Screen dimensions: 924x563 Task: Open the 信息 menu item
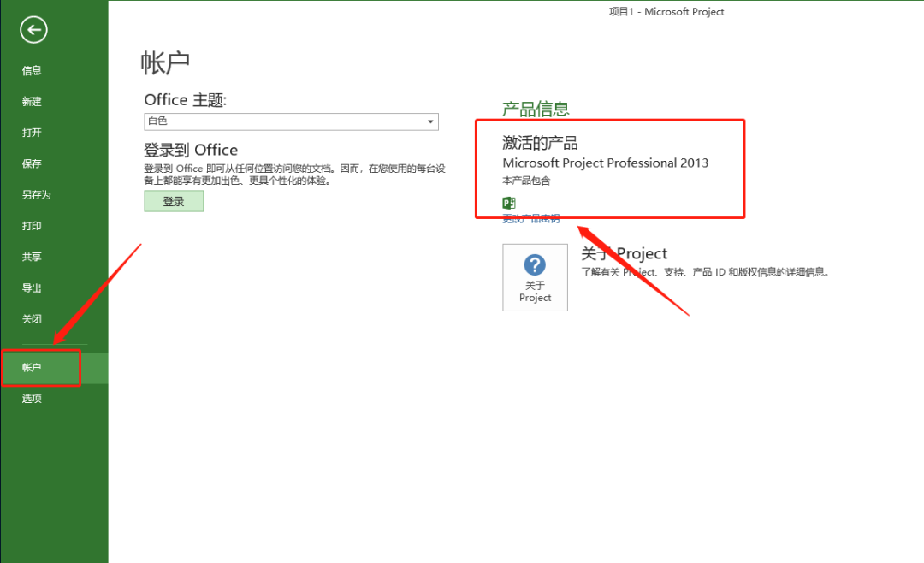click(x=32, y=71)
